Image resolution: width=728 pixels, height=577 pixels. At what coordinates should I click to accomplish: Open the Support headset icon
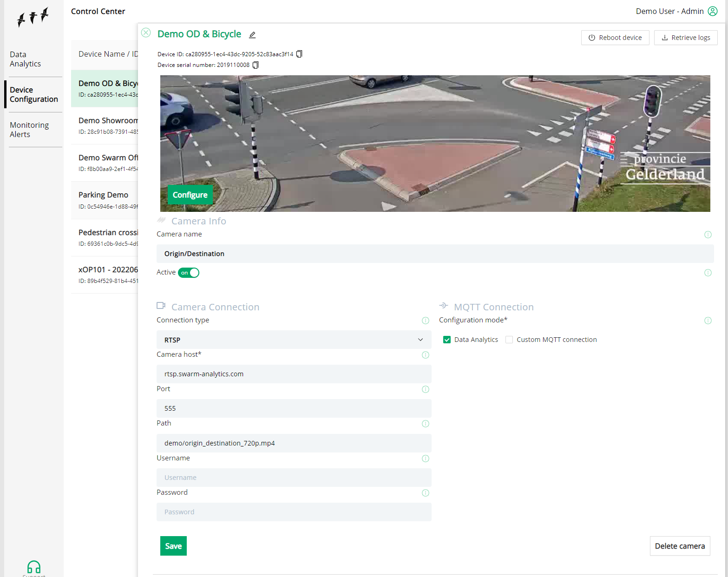tap(34, 568)
